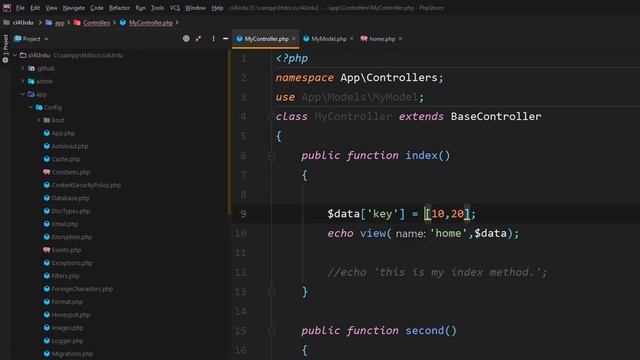Switch to the home.php editor tab
The height and width of the screenshot is (360, 640).
click(x=382, y=39)
